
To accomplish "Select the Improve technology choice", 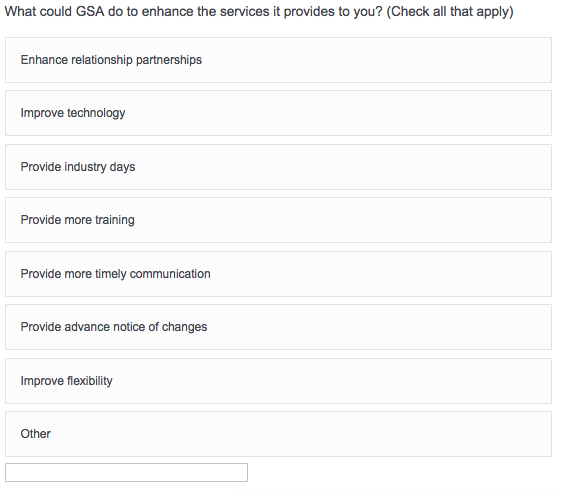I will tap(278, 113).
